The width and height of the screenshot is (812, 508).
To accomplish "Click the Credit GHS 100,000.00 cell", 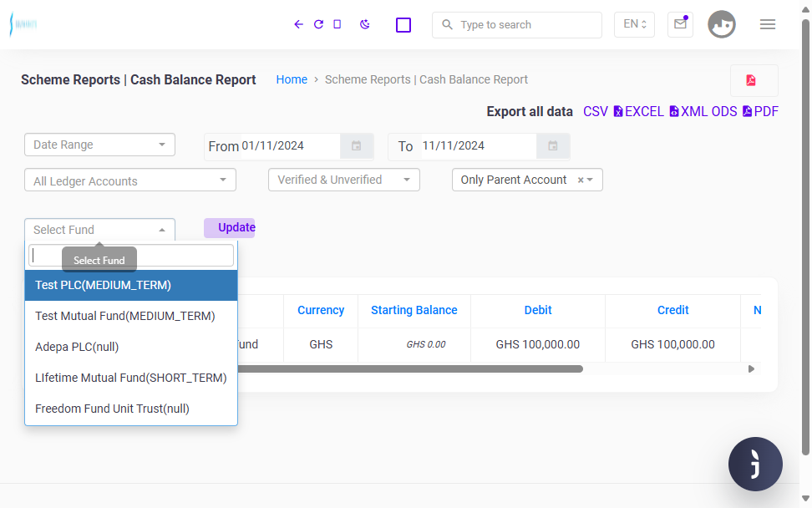I will click(x=672, y=345).
